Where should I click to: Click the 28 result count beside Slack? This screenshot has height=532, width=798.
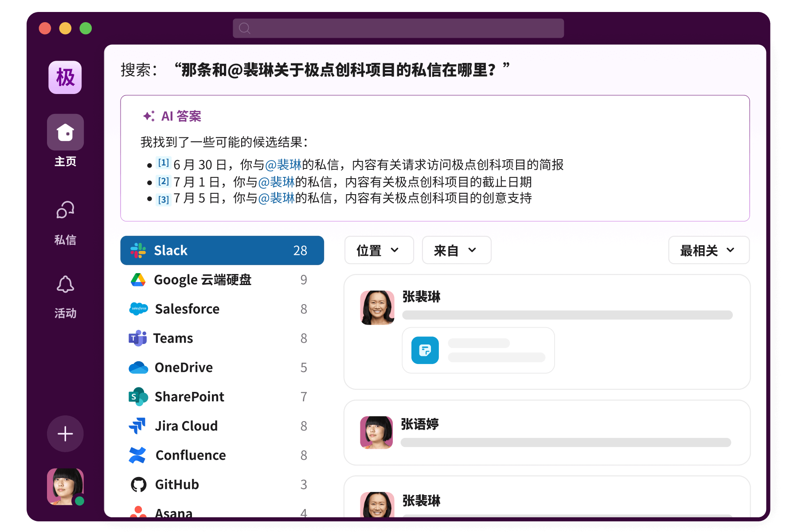[x=300, y=250]
